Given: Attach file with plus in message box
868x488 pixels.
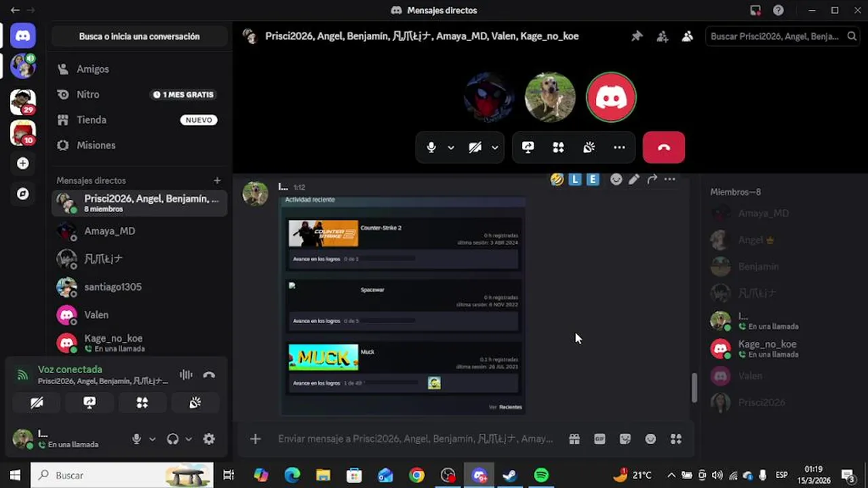Looking at the screenshot, I should (x=255, y=439).
